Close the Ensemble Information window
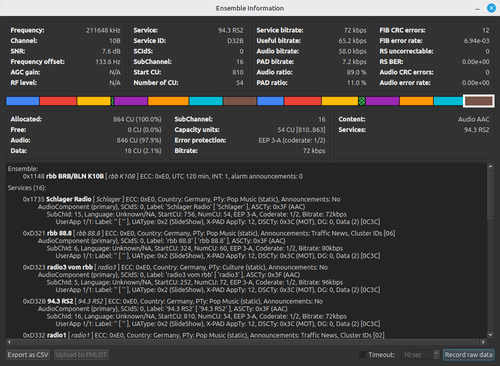This screenshot has height=366, width=500. pos(491,8)
